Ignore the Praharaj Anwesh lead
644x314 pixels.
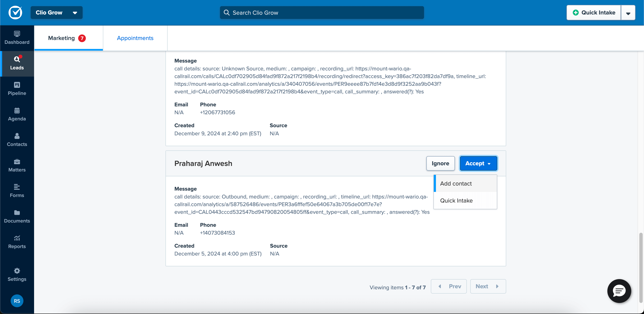pyautogui.click(x=440, y=163)
